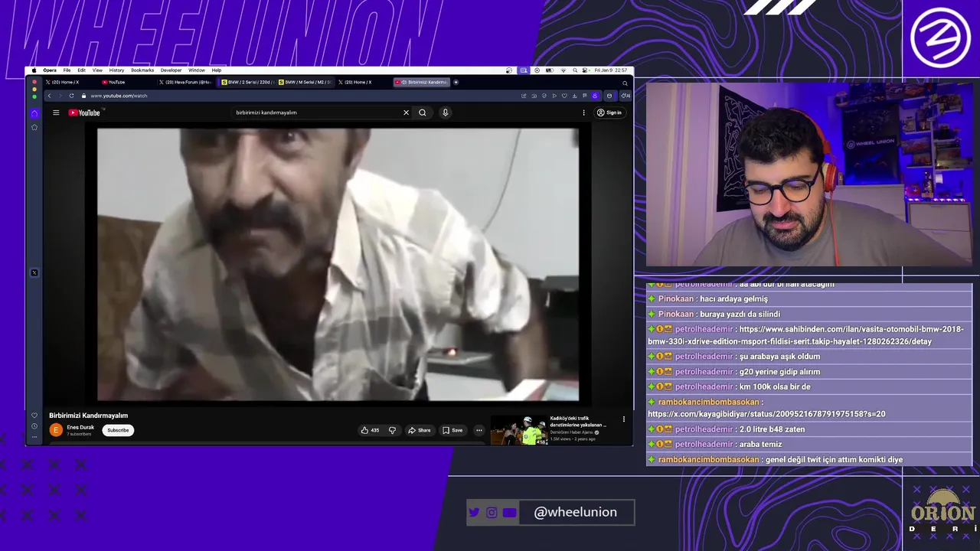Dislike the Birbirimizi Kandırmayalım video
Image resolution: width=980 pixels, height=551 pixels.
pos(392,430)
